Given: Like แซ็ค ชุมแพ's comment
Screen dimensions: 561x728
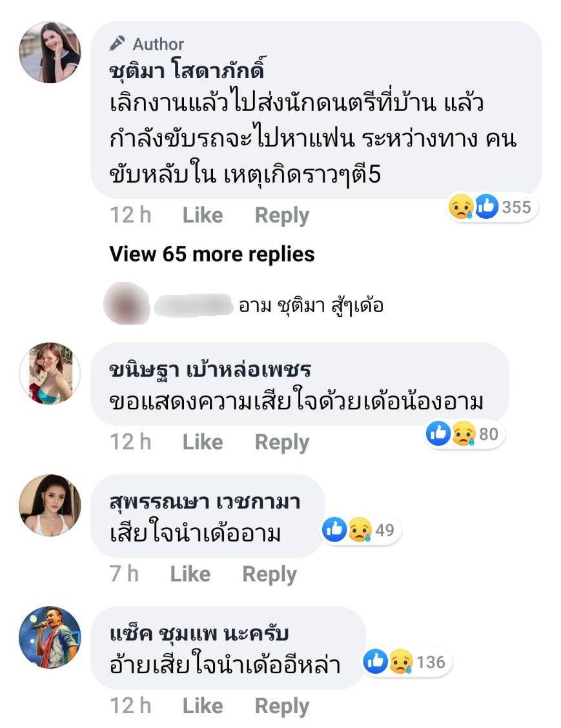Looking at the screenshot, I should (202, 706).
